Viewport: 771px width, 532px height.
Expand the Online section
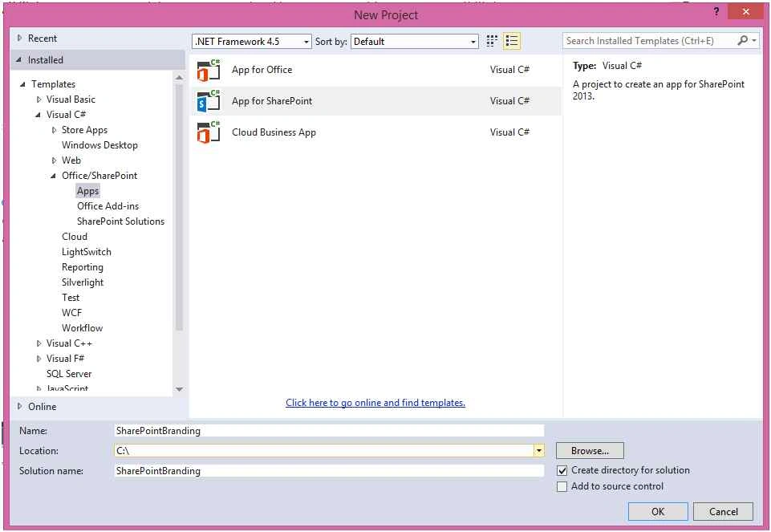20,406
